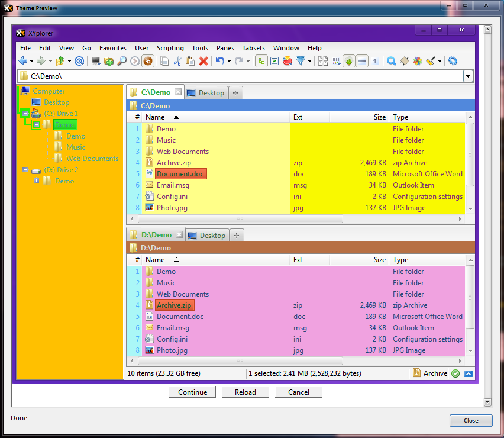Click the Reload button
Image resolution: width=504 pixels, height=438 pixels.
pyautogui.click(x=245, y=392)
